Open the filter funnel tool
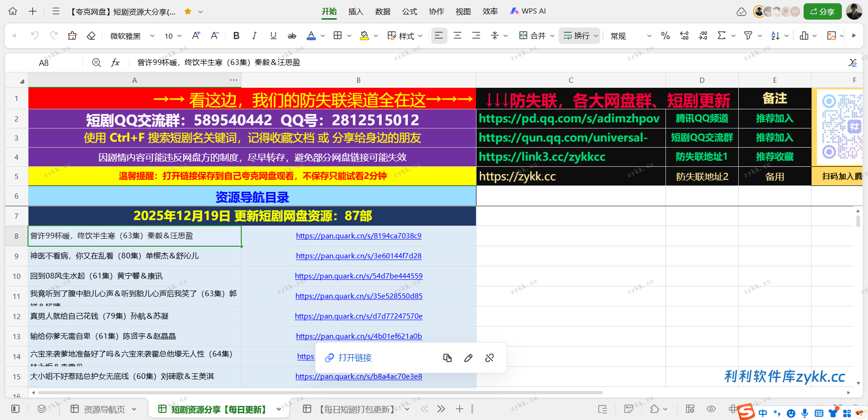Viewport: 868px width, 420px height. point(748,36)
